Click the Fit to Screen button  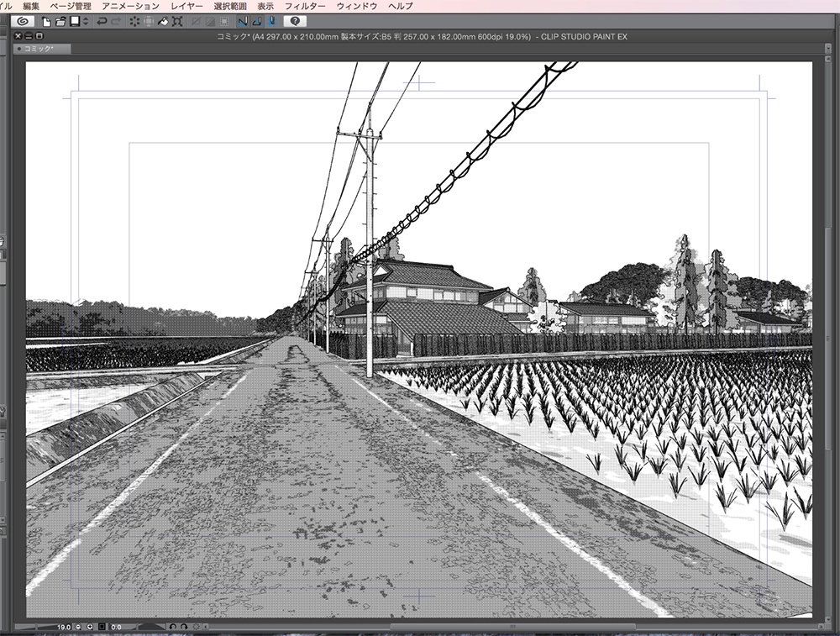coord(102,626)
